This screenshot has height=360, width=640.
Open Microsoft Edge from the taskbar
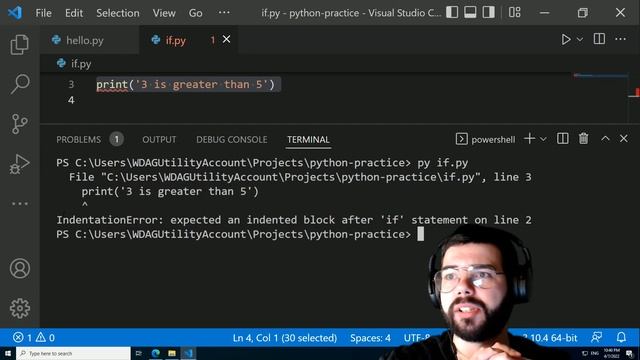point(156,353)
